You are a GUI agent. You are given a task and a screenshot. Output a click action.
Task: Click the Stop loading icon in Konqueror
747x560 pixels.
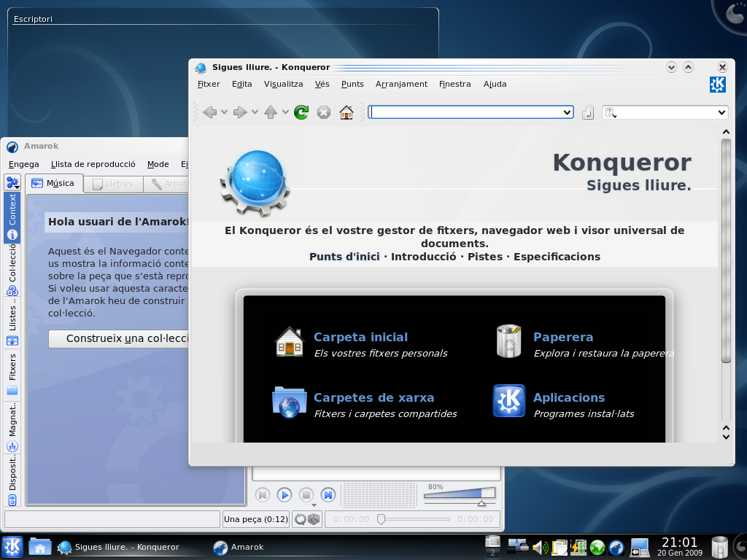point(324,112)
